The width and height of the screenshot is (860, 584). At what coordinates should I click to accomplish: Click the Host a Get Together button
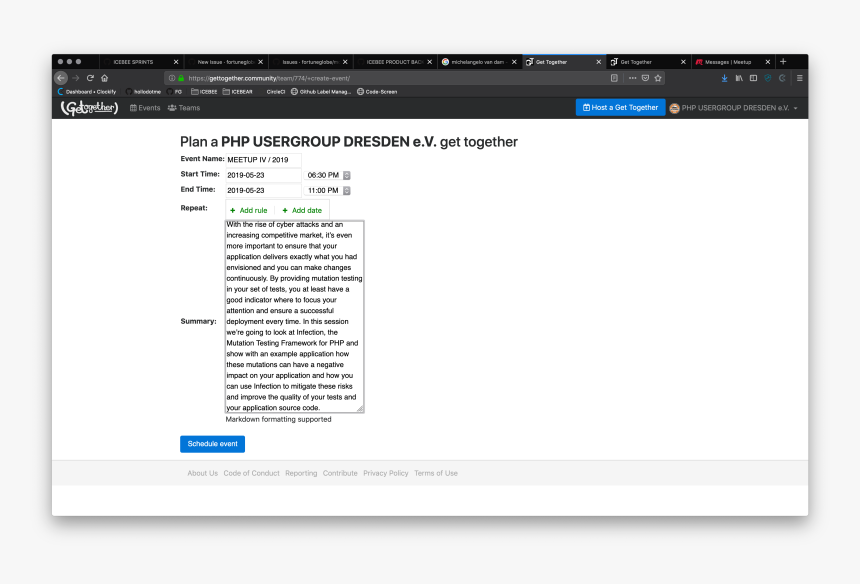[x=620, y=107]
